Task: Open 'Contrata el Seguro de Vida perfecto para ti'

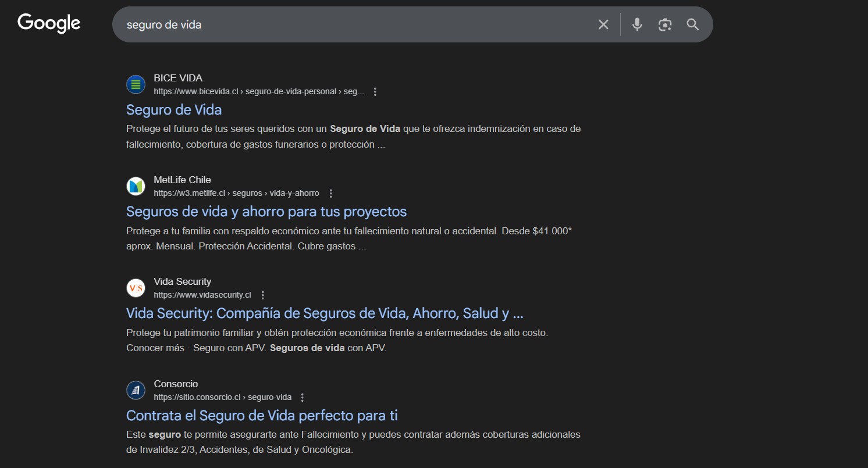Action: click(x=262, y=415)
